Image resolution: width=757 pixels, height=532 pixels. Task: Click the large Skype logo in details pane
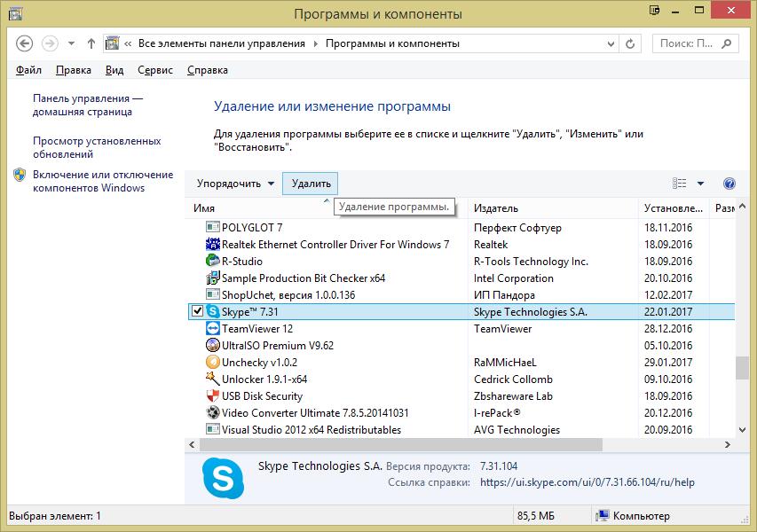click(223, 479)
